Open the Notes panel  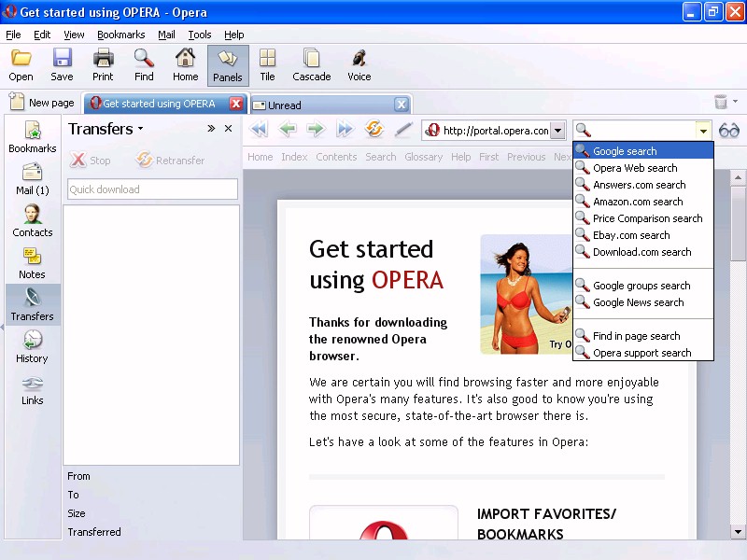pyautogui.click(x=32, y=262)
